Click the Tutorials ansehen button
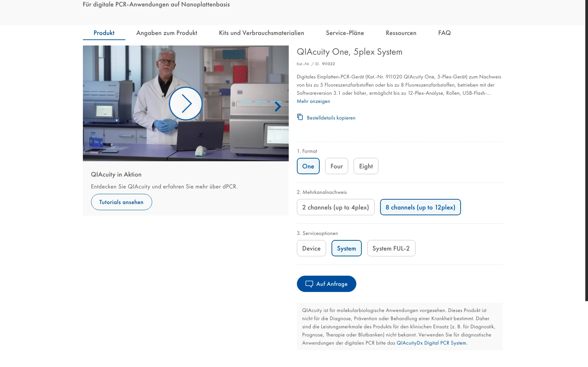 click(121, 202)
